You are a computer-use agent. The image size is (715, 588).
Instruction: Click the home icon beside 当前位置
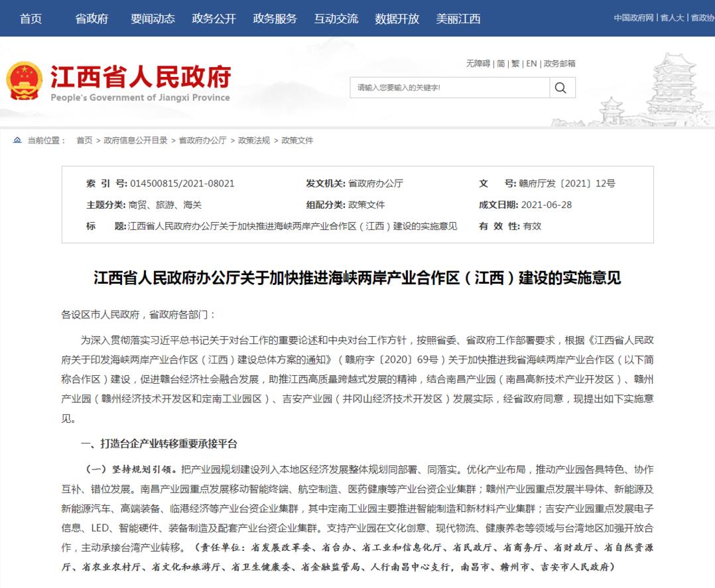point(17,140)
